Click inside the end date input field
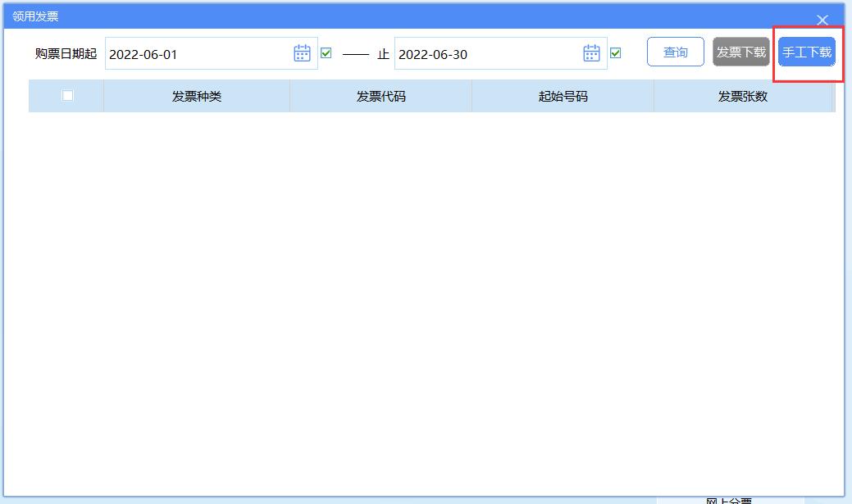 492,52
